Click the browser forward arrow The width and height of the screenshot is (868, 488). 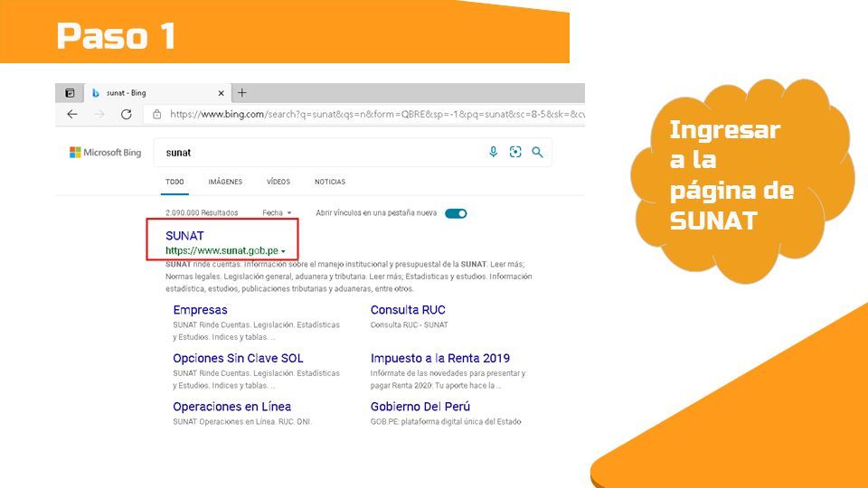[99, 114]
